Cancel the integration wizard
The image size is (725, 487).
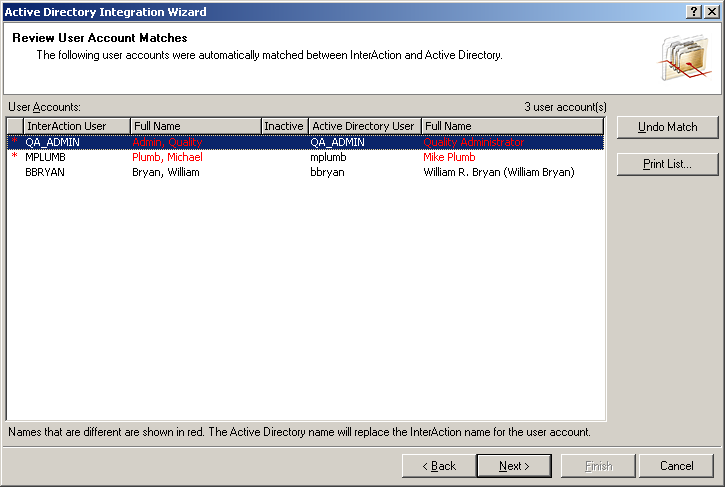coord(676,466)
